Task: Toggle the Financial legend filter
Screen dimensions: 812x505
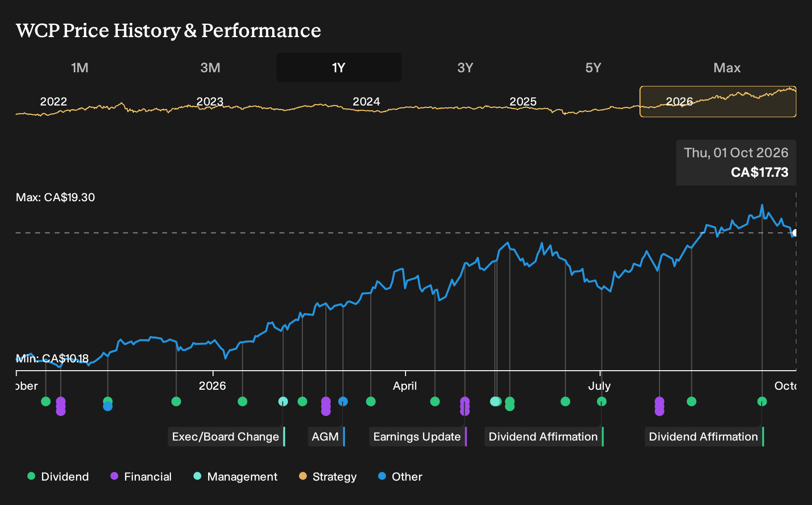Action: click(141, 477)
